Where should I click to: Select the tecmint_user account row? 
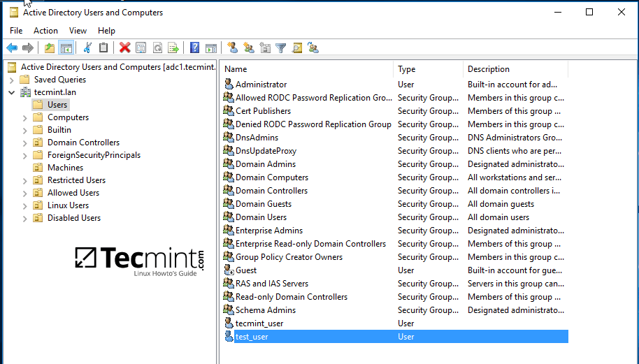pyautogui.click(x=259, y=323)
